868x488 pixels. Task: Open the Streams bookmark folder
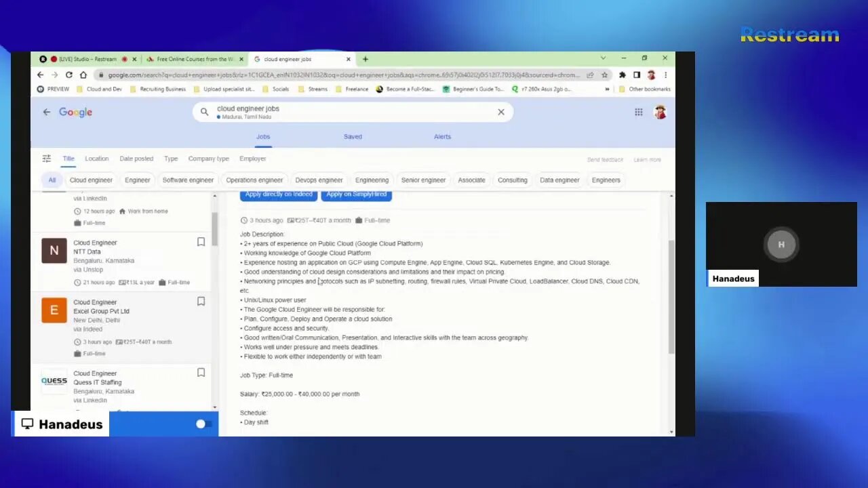coord(312,89)
